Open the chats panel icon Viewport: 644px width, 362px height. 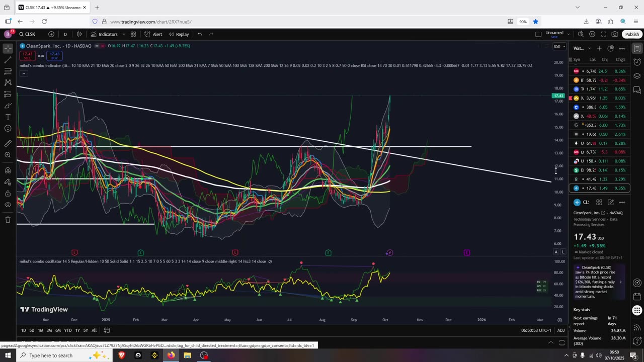[637, 90]
